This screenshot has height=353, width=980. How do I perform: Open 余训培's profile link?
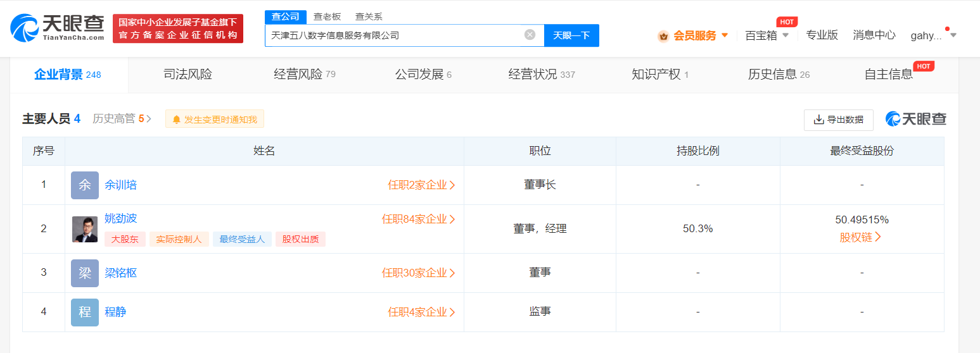120,185
